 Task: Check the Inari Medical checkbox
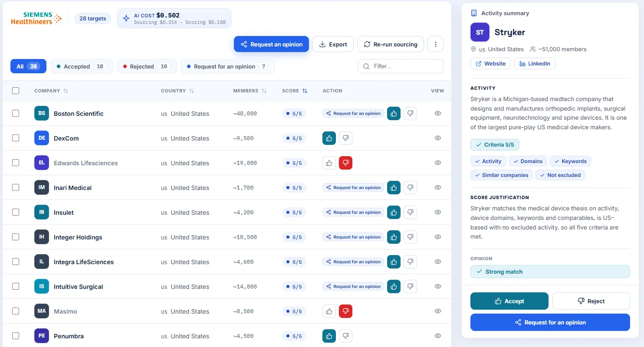click(16, 187)
